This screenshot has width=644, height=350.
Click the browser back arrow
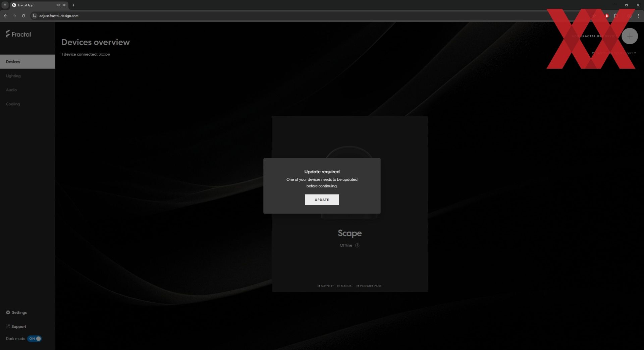coord(5,16)
